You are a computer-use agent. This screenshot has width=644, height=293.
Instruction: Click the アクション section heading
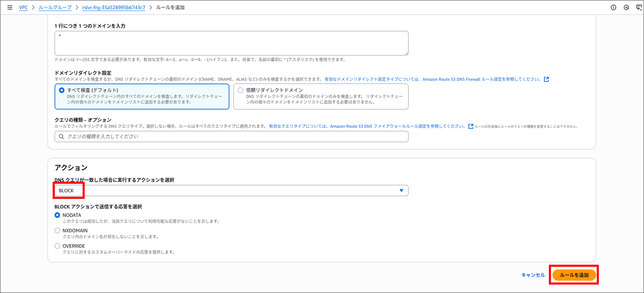71,167
